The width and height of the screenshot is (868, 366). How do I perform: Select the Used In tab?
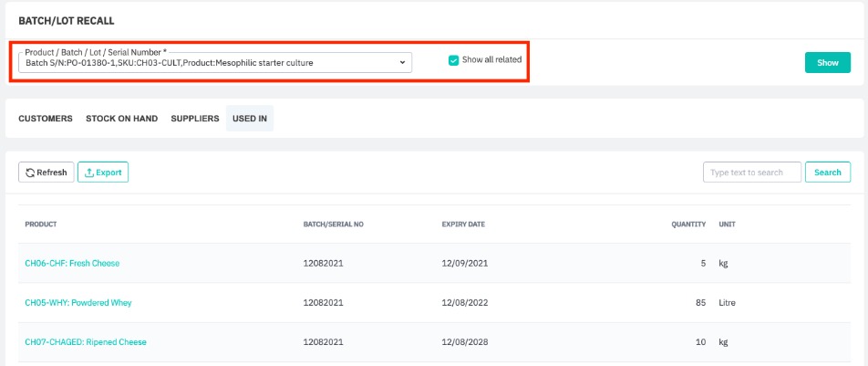pos(249,119)
